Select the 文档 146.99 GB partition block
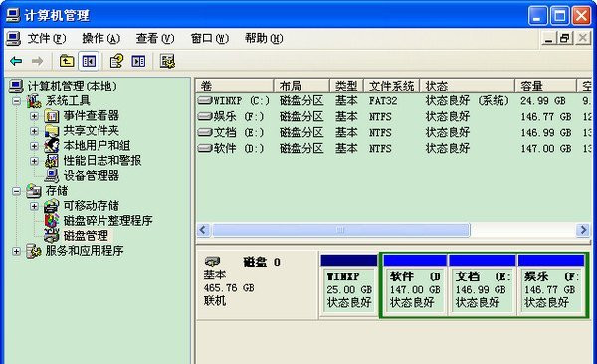The width and height of the screenshot is (597, 364). coord(482,285)
